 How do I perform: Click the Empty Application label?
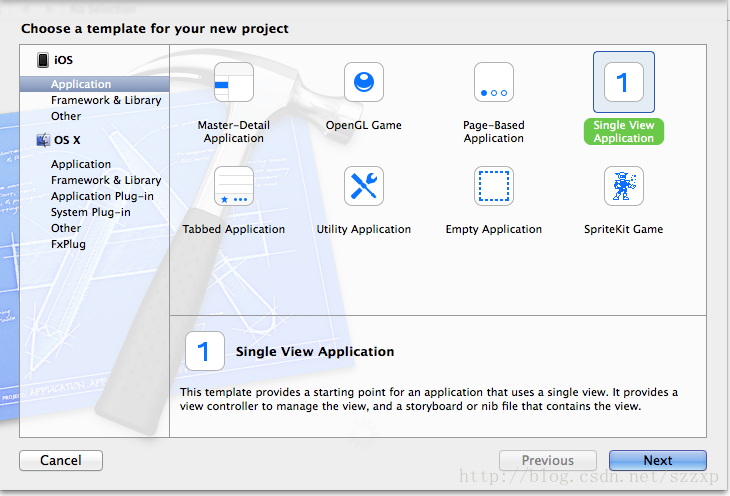point(493,229)
